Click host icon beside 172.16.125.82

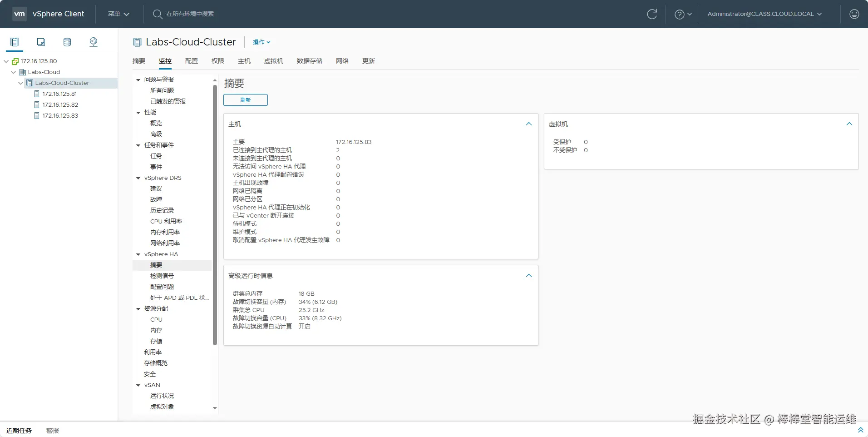click(37, 105)
